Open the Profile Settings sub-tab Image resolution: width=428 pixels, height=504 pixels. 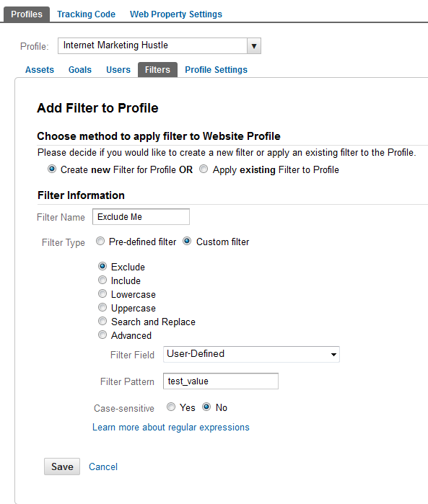(217, 70)
